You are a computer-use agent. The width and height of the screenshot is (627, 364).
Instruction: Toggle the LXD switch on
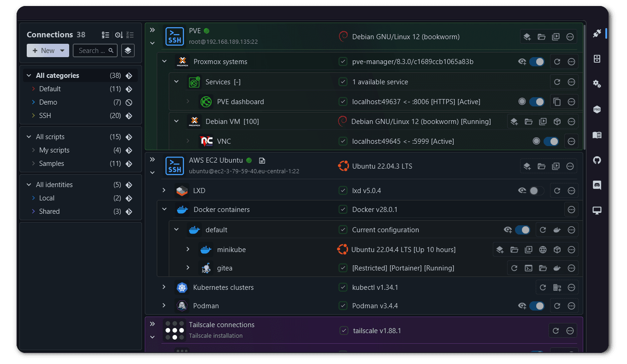536,191
